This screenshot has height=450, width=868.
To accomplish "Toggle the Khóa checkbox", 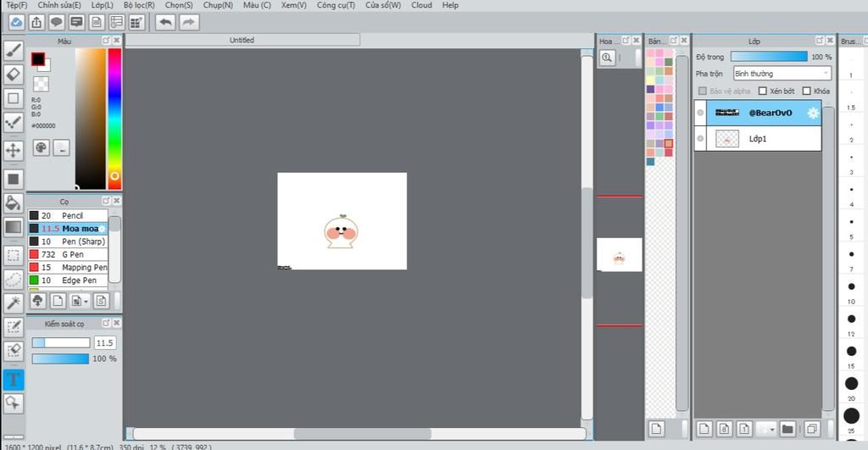I will 807,91.
